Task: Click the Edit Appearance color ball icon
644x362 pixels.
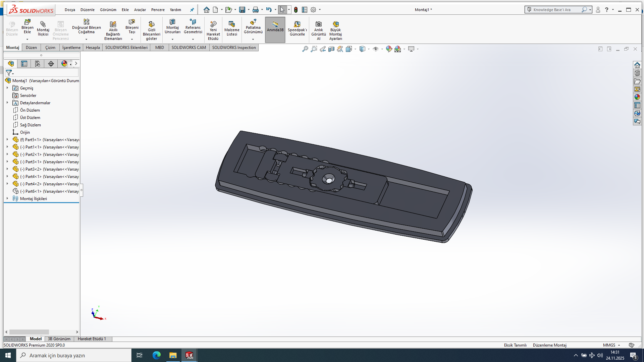Action: point(389,49)
